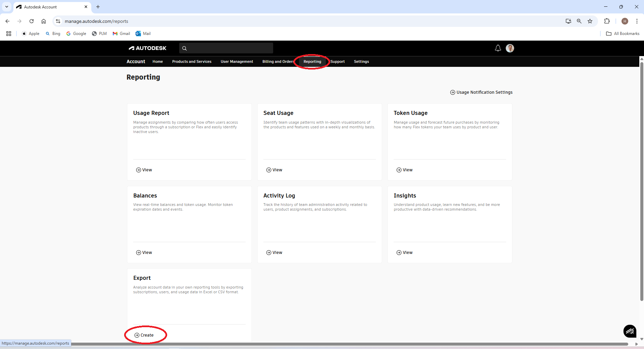Open the browser extensions puzzle icon
Image resolution: width=644 pixels, height=349 pixels.
(607, 21)
